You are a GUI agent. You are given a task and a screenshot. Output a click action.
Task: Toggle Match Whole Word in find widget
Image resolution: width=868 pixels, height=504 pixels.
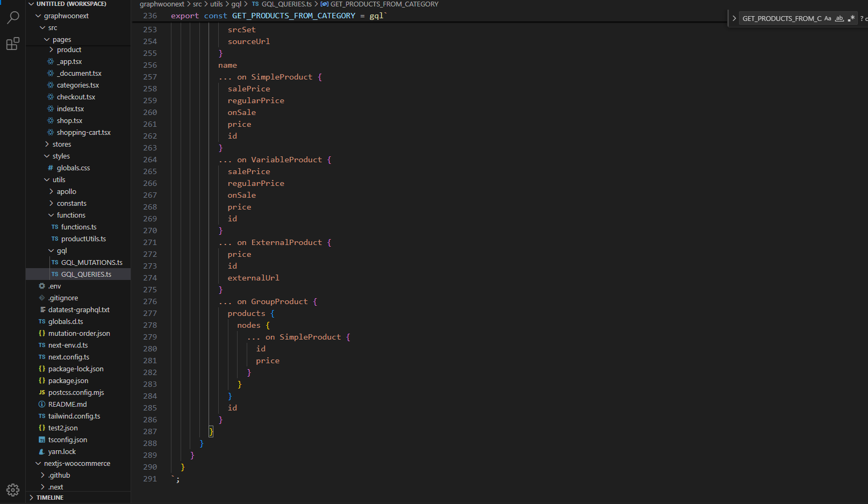pos(840,18)
